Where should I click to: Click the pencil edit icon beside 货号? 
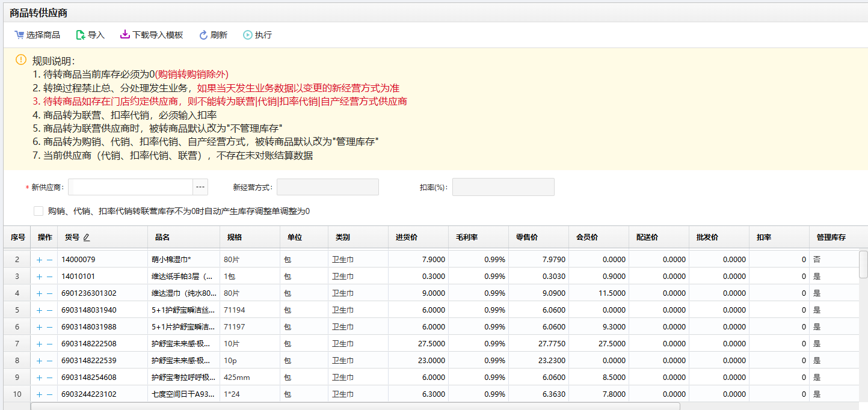coord(87,238)
